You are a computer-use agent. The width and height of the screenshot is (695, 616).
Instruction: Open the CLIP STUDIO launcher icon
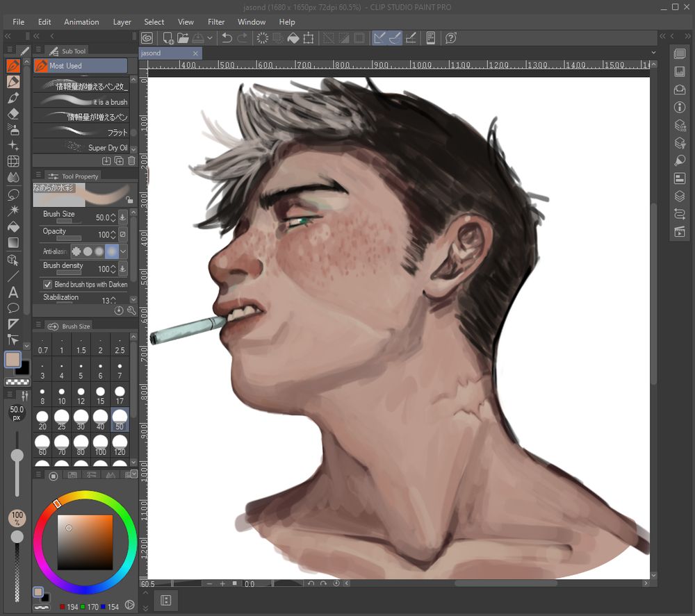click(x=147, y=38)
